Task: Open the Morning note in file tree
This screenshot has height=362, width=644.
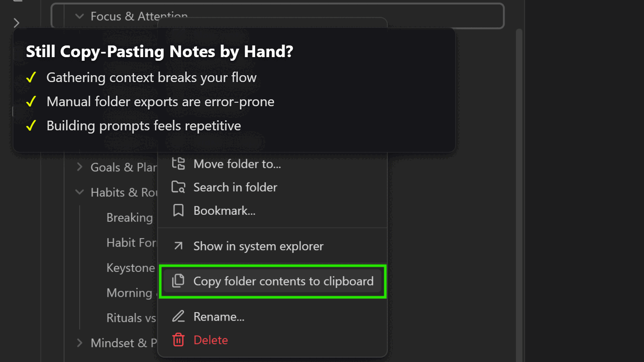Action: [x=129, y=293]
